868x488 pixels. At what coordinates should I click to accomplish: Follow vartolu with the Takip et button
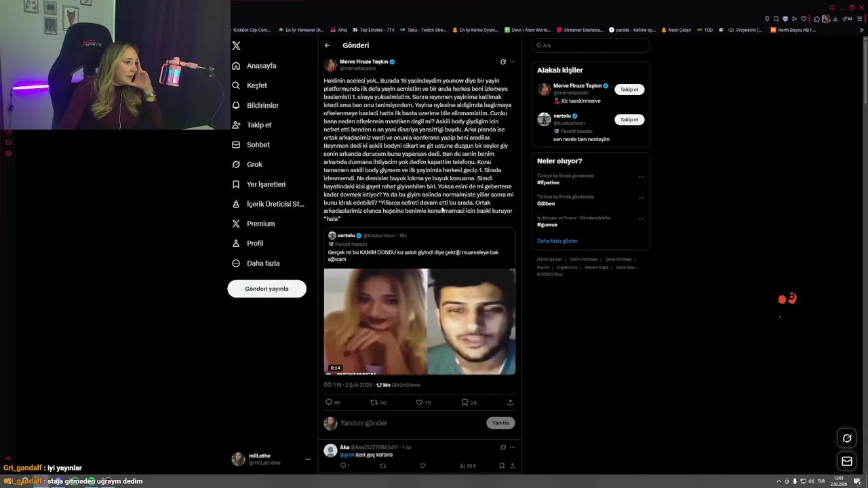(629, 119)
